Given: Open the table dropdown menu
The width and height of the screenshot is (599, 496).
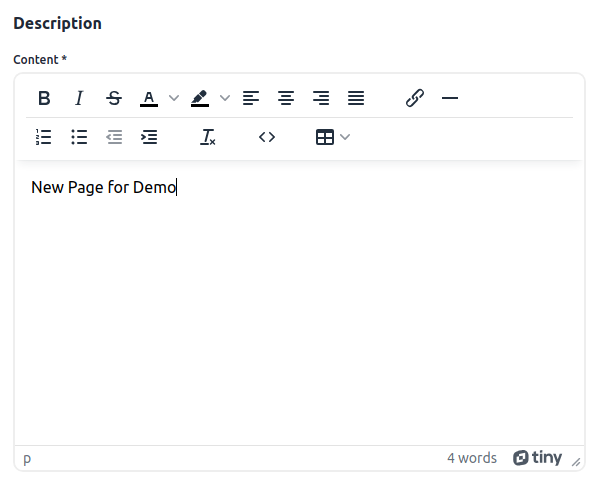Looking at the screenshot, I should click(x=333, y=137).
